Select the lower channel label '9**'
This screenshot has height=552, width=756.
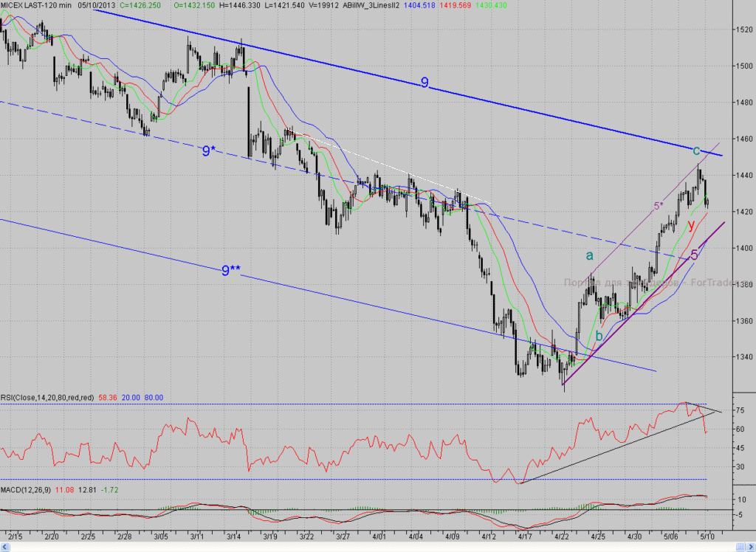coord(231,270)
